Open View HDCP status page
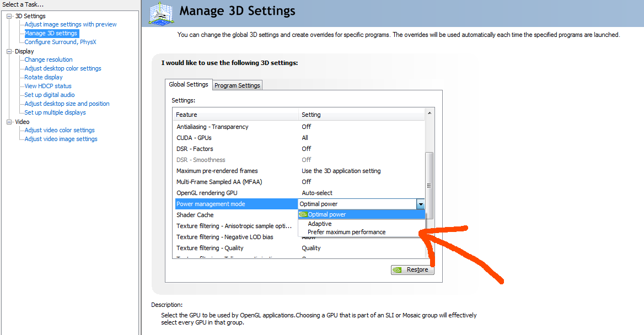Image resolution: width=644 pixels, height=335 pixels. [x=48, y=86]
